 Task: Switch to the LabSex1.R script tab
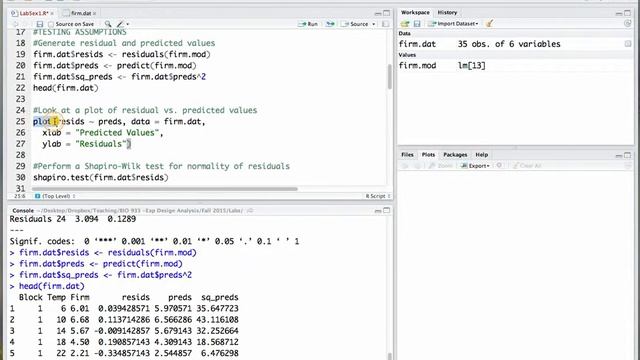click(33, 13)
